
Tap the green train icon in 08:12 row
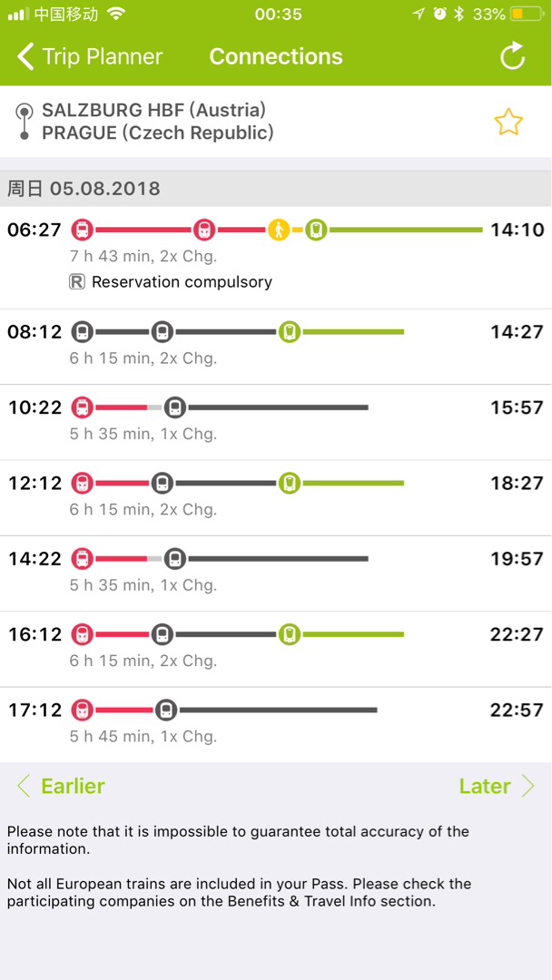pyautogui.click(x=290, y=332)
